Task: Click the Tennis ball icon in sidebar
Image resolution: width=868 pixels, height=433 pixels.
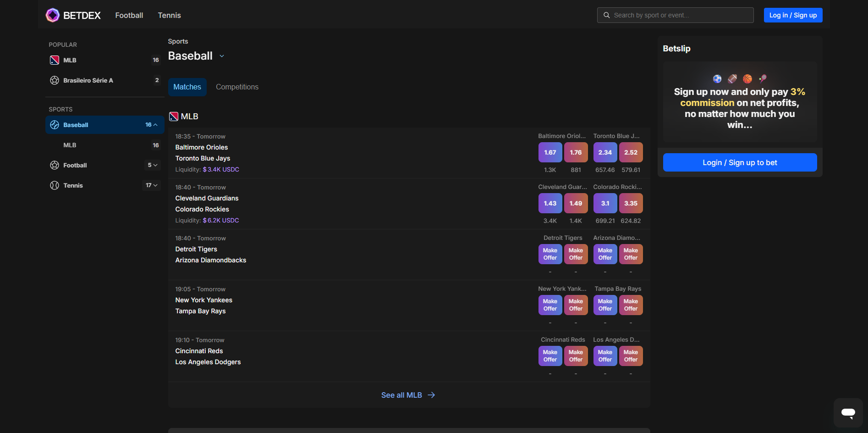Action: pyautogui.click(x=55, y=185)
